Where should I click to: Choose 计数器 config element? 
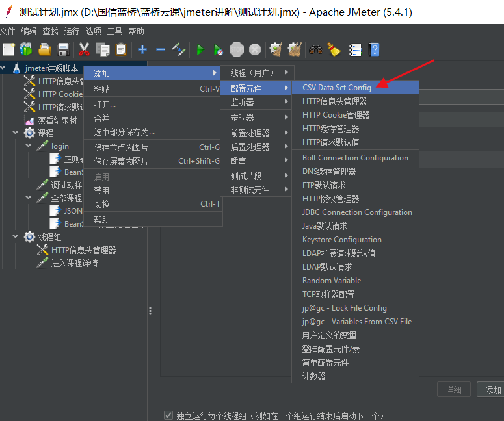pos(355,376)
